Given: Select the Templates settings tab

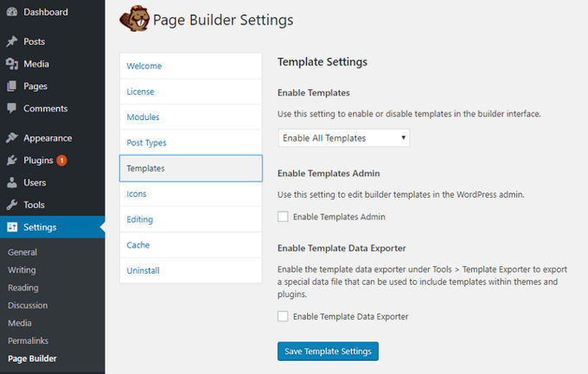Looking at the screenshot, I should click(x=191, y=168).
